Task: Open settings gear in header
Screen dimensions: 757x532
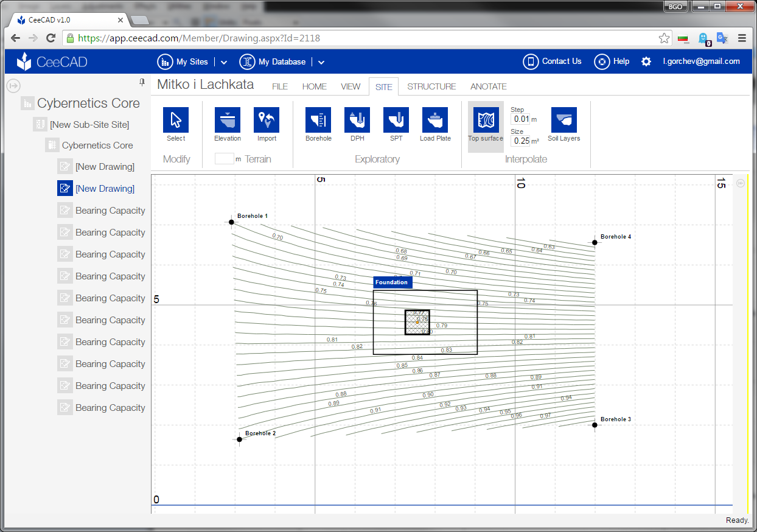Action: coord(646,61)
